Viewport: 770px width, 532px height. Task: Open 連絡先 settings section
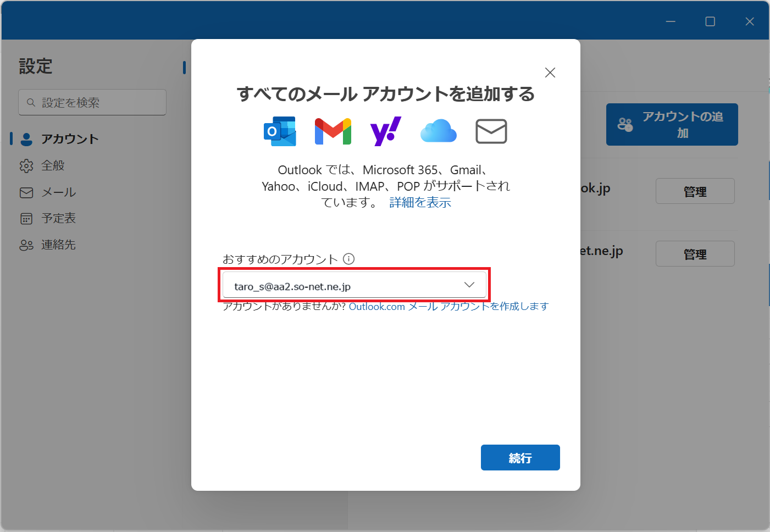(58, 245)
